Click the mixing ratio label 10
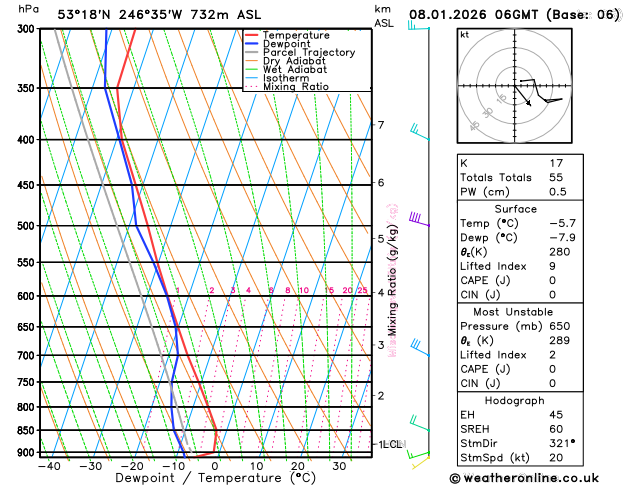This screenshot has width=629, height=486. pyautogui.click(x=304, y=290)
